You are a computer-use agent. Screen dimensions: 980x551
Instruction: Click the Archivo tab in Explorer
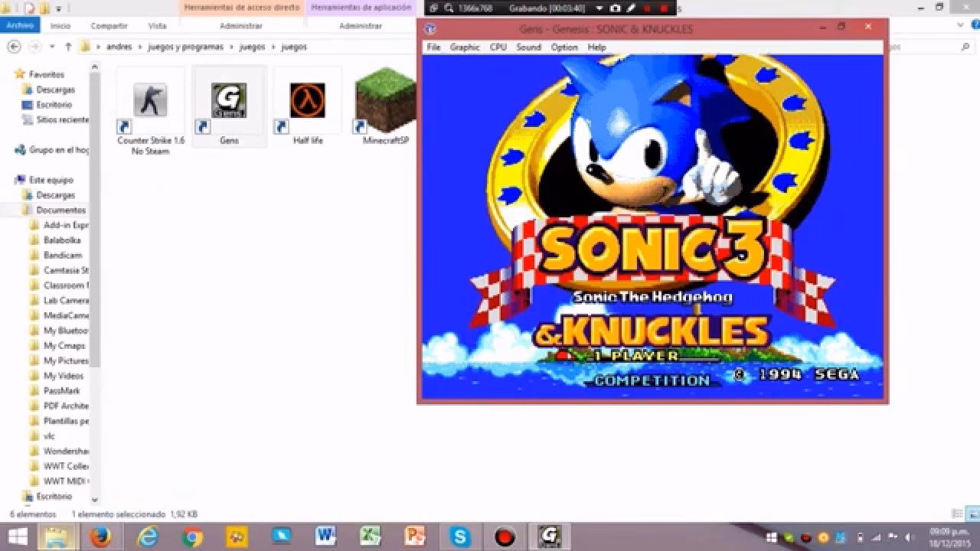tap(19, 25)
